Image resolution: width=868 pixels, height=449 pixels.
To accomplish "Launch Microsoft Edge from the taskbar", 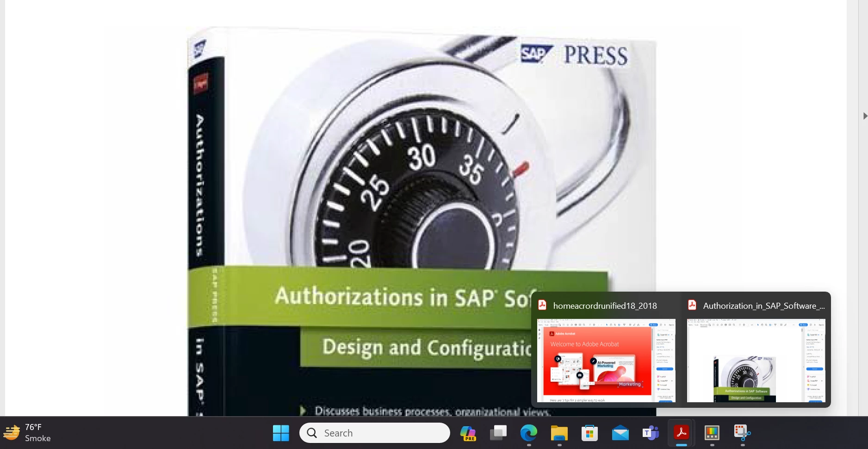I will click(529, 433).
